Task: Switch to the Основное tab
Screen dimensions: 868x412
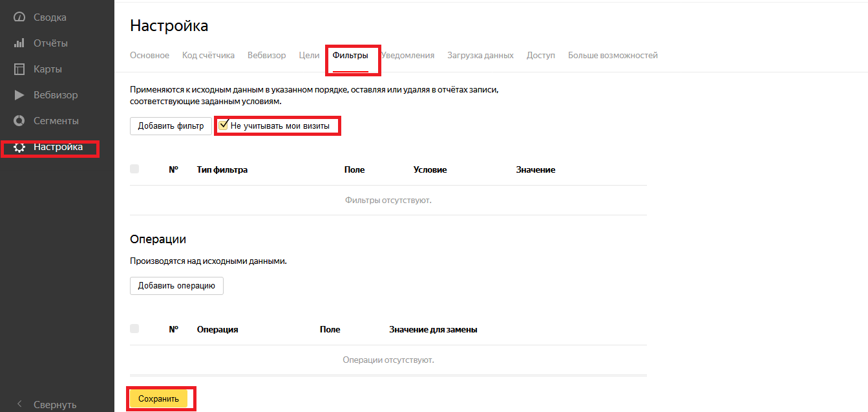Action: (149, 56)
